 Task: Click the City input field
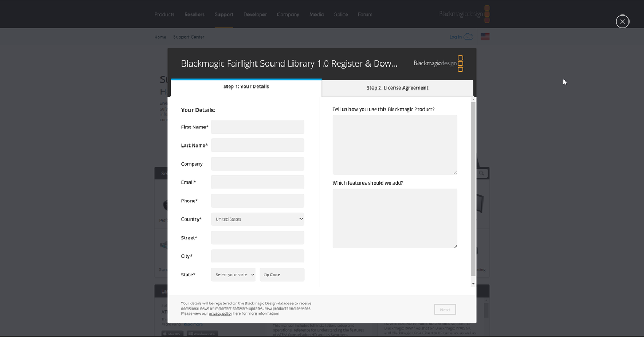pyautogui.click(x=258, y=256)
